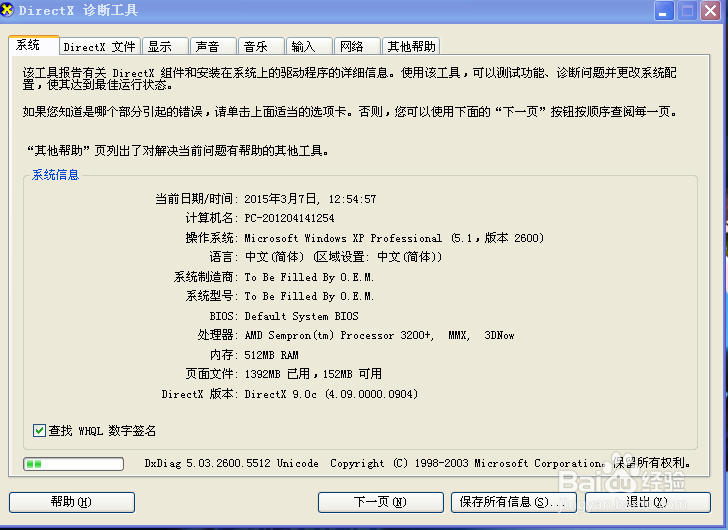Click BIOS value Default System BIOS

(302, 316)
